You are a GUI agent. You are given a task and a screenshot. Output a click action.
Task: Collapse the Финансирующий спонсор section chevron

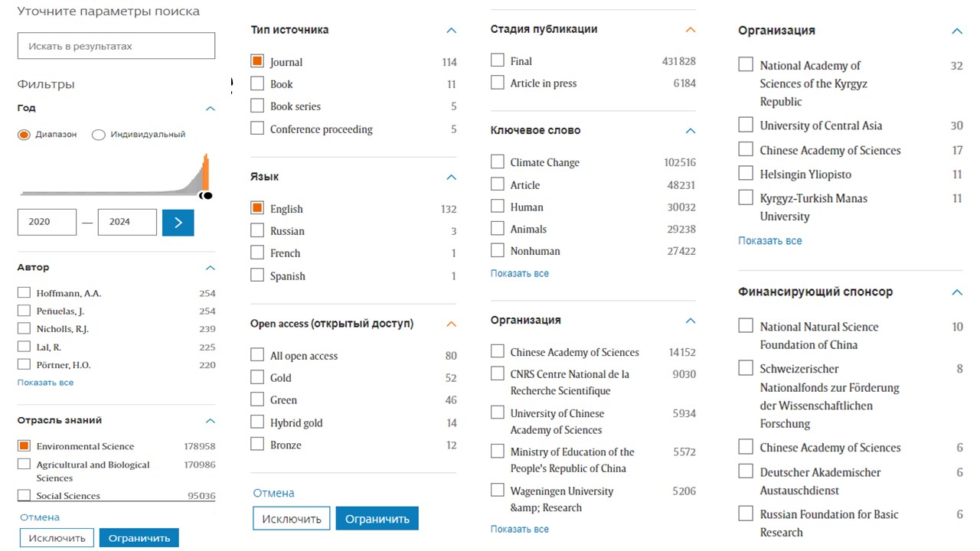tap(956, 292)
